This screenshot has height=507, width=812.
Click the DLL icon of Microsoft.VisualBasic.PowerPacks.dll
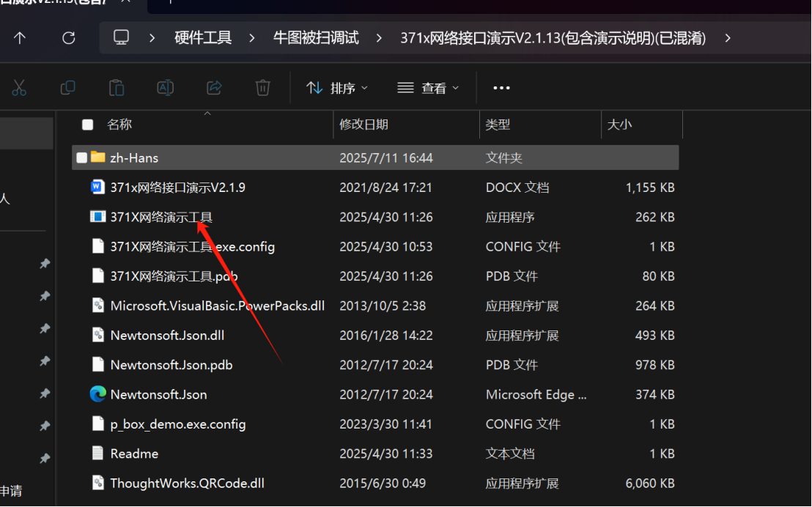pyautogui.click(x=98, y=306)
